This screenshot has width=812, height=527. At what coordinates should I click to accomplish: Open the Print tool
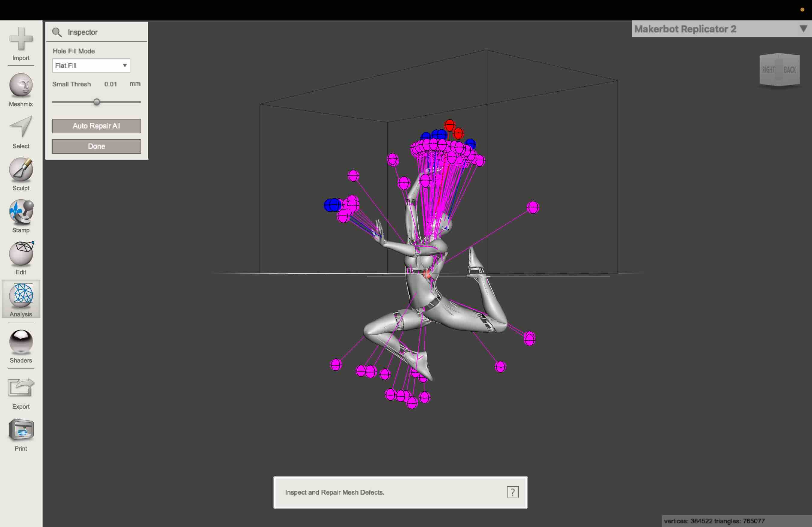[21, 429]
